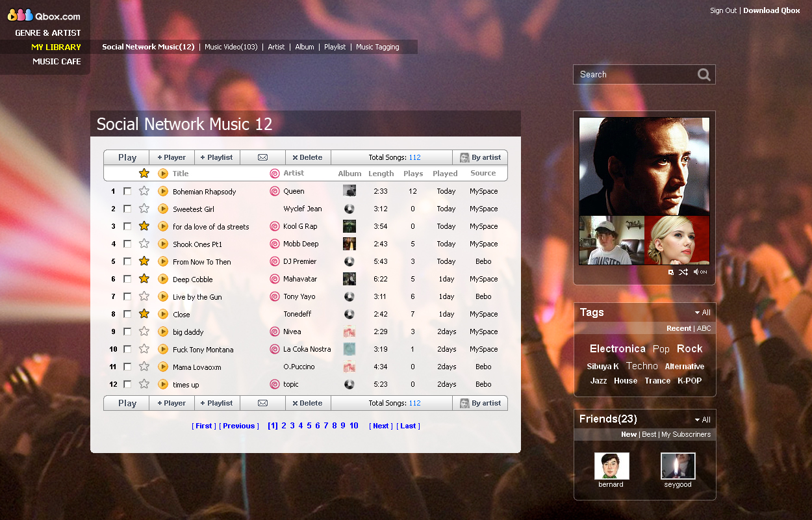812x520 pixels.
Task: Click the top Play button
Action: point(127,157)
